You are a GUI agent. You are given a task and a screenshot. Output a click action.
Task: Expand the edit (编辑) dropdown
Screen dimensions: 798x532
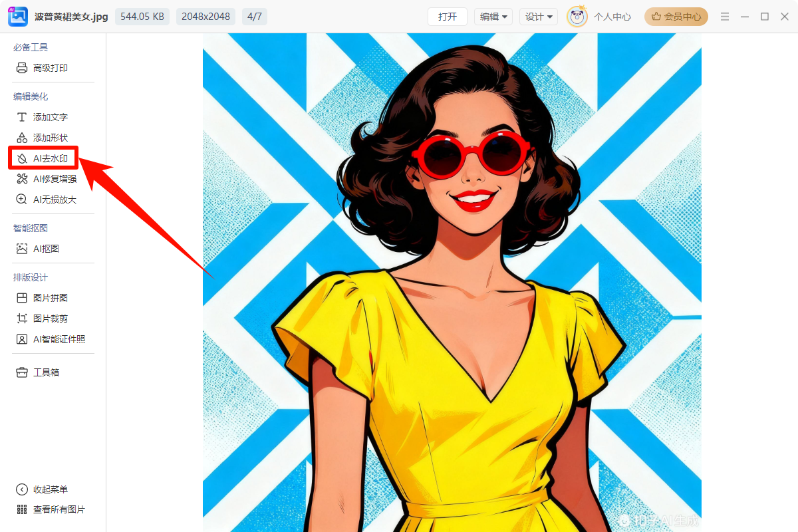pyautogui.click(x=493, y=17)
